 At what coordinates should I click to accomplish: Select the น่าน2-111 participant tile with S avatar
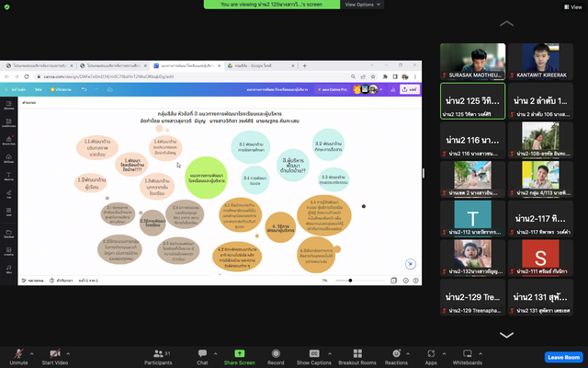point(540,258)
